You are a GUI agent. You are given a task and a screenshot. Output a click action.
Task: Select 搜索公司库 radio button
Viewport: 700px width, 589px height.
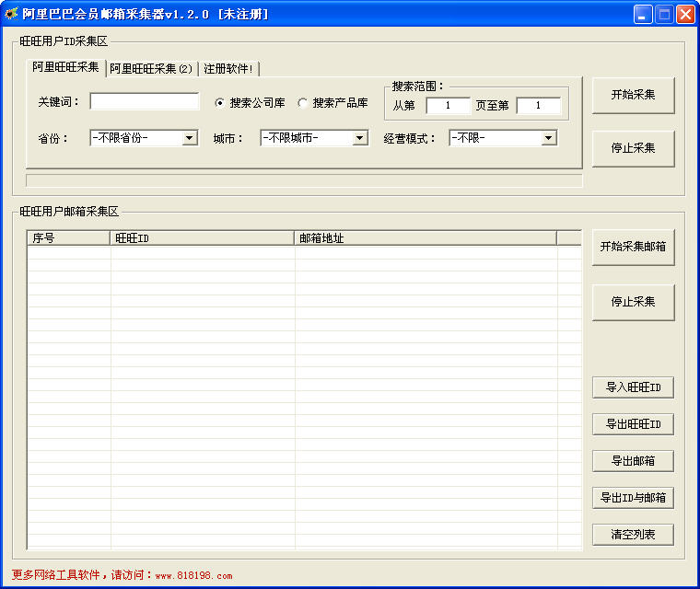point(219,103)
